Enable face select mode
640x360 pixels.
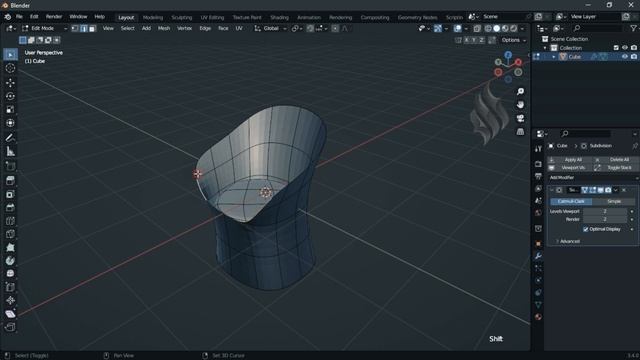point(92,29)
